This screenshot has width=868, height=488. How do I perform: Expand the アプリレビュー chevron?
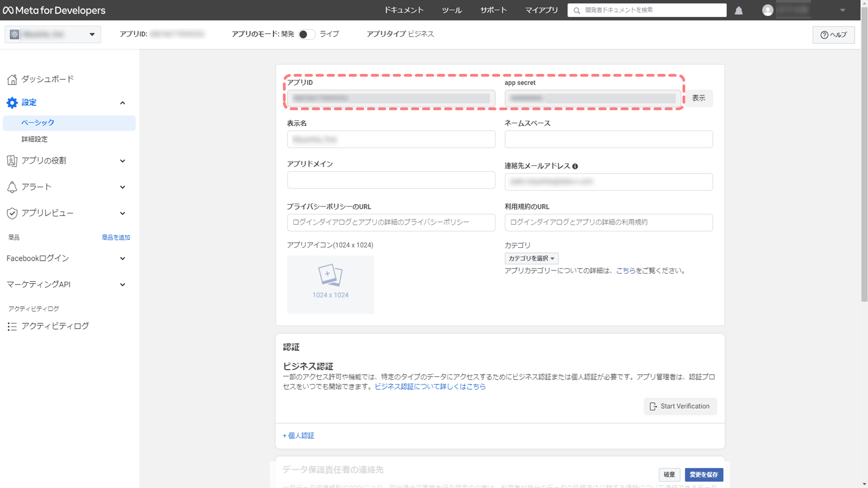(123, 213)
